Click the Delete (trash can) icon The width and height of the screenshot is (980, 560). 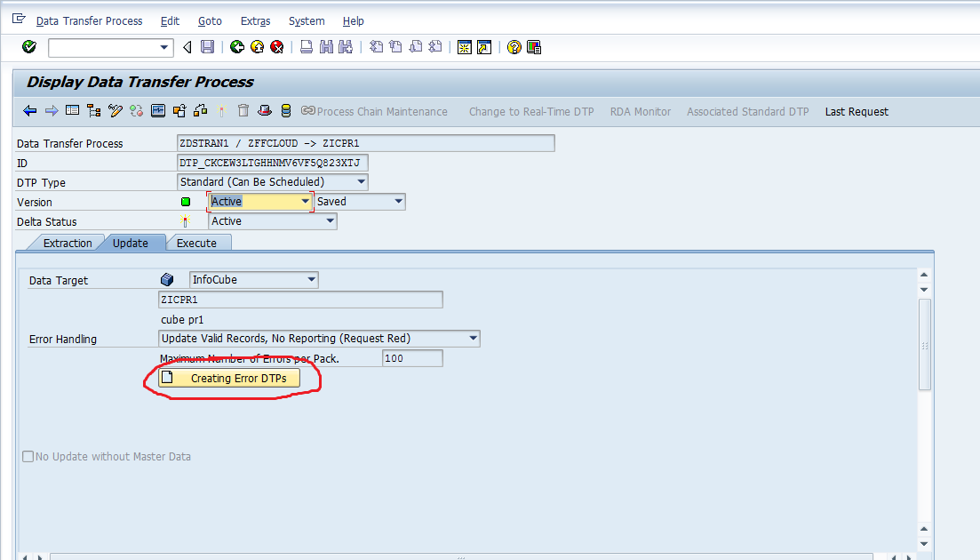243,110
